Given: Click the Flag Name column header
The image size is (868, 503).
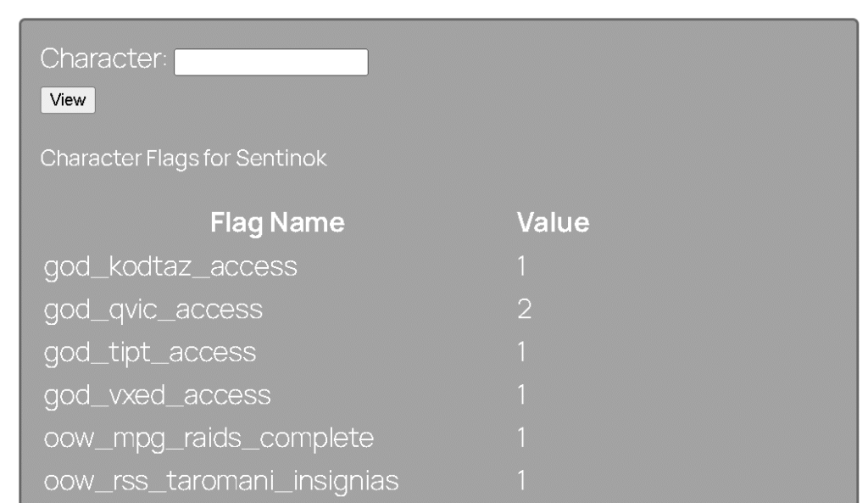Looking at the screenshot, I should (276, 223).
